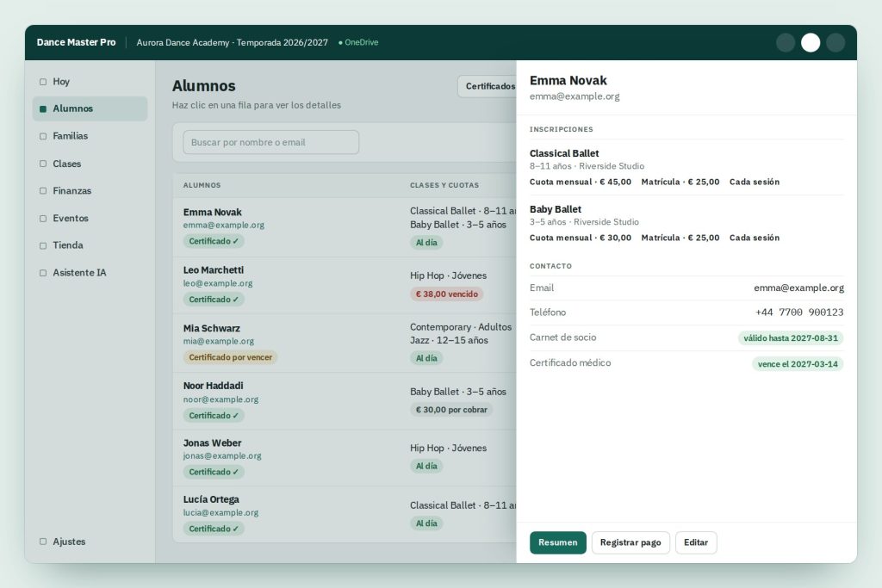The width and height of the screenshot is (882, 588).
Task: Launch Asistente IA from sidebar
Action: point(90,273)
